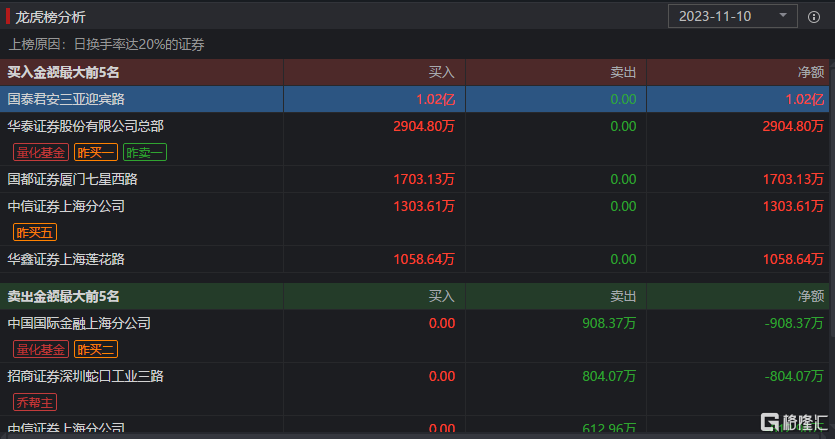Select 华泰证券股份有限公司总部 broker name
The width and height of the screenshot is (835, 439).
click(85, 126)
